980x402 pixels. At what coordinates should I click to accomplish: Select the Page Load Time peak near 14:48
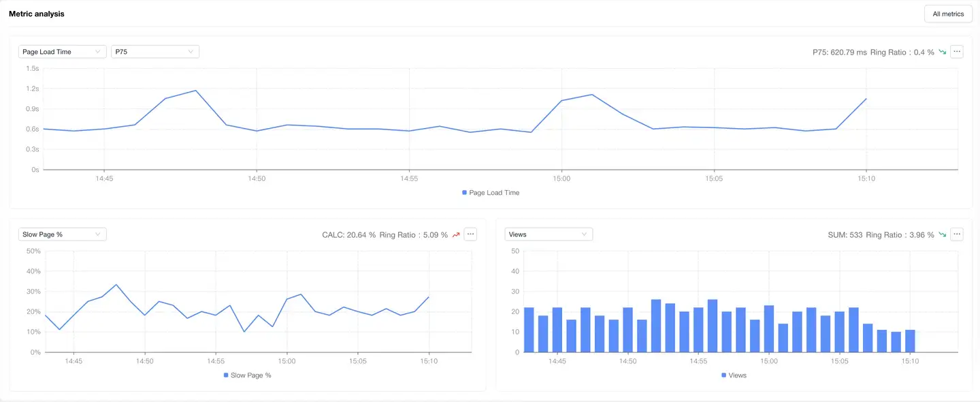point(195,91)
